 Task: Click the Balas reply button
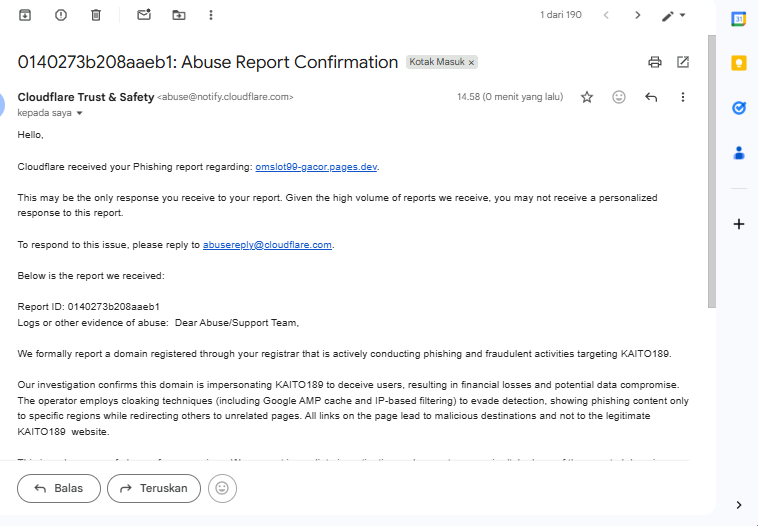(59, 488)
